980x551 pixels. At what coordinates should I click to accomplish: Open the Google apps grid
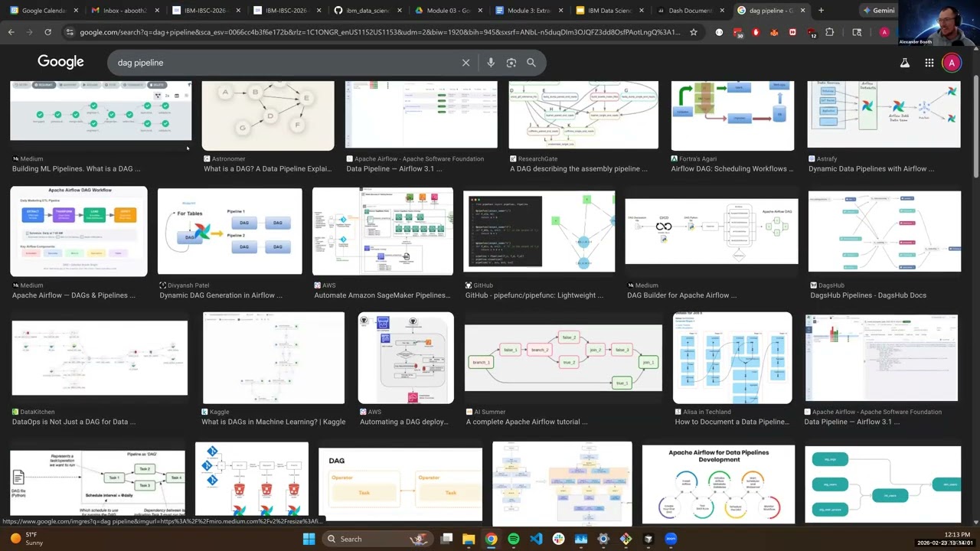tap(929, 63)
